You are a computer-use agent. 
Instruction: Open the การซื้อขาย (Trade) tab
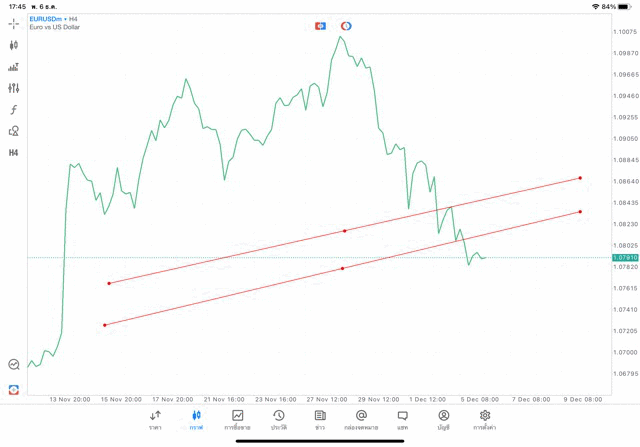coord(238,419)
